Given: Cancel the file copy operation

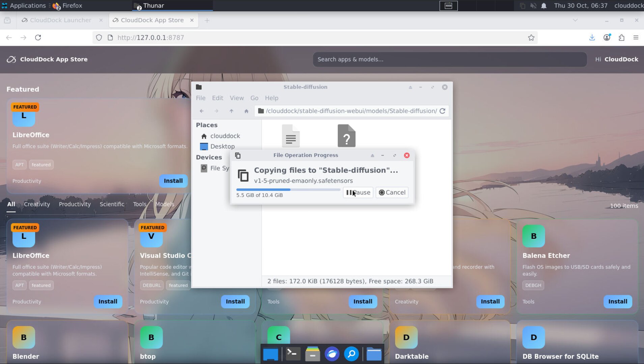Looking at the screenshot, I should point(392,192).
